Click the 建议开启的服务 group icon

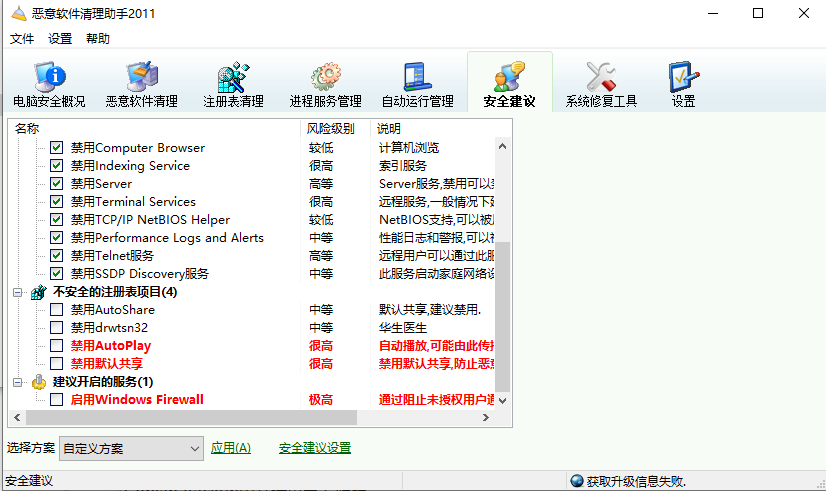pos(38,381)
